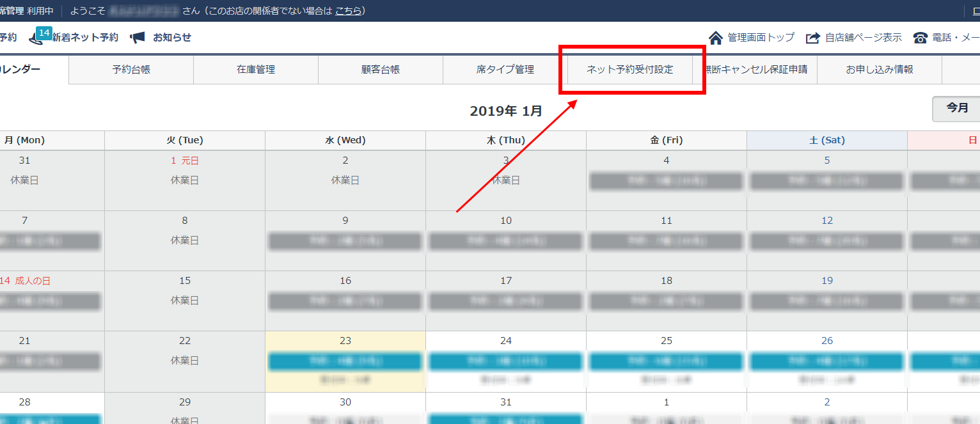980x424 pixels.
Task: Open the reservation bar on Friday the 11th
Action: click(667, 241)
